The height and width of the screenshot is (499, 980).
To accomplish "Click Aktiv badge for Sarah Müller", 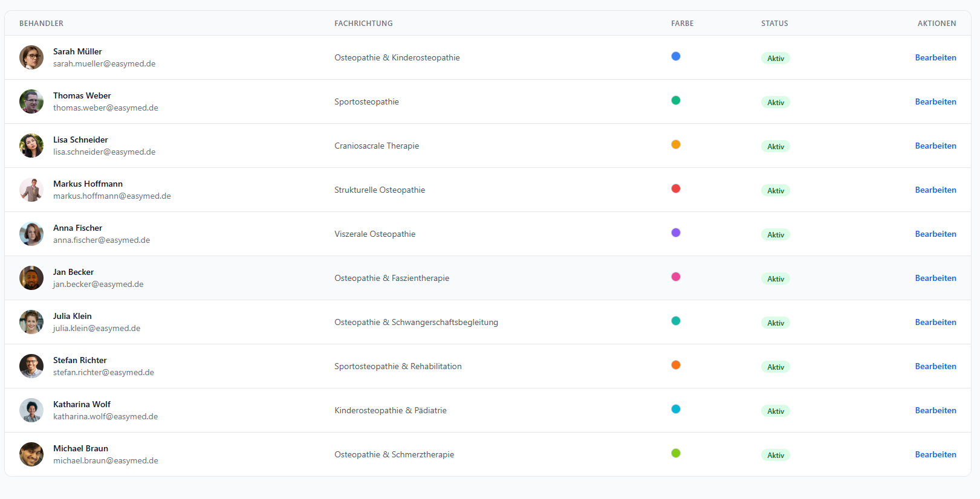I will point(776,58).
